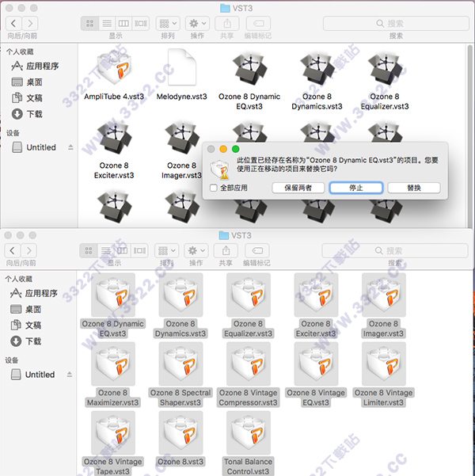Select Ozone 8 Vintage EQ.vst3 icon
Viewport: 475px width, 476px height.
pyautogui.click(x=316, y=364)
